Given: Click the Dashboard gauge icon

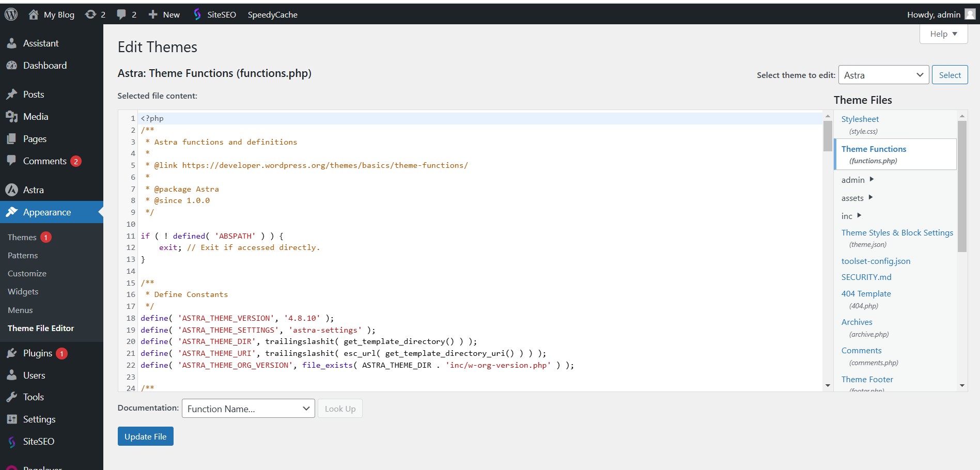Looking at the screenshot, I should [x=11, y=66].
